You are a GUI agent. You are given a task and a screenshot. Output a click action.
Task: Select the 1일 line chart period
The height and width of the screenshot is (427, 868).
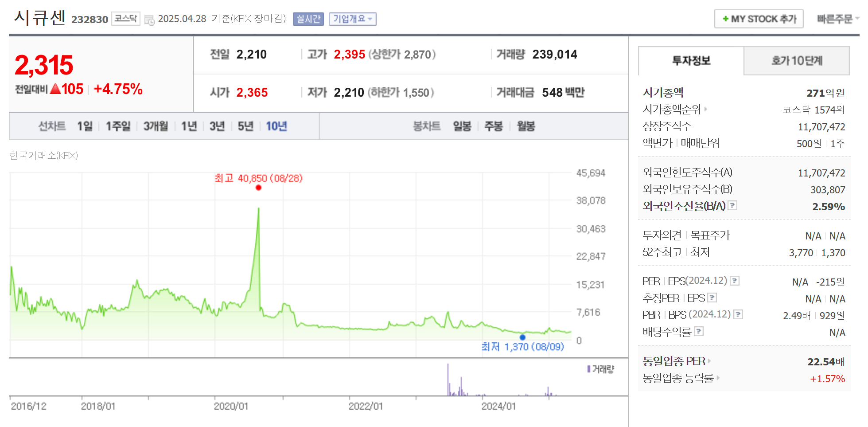tap(85, 126)
